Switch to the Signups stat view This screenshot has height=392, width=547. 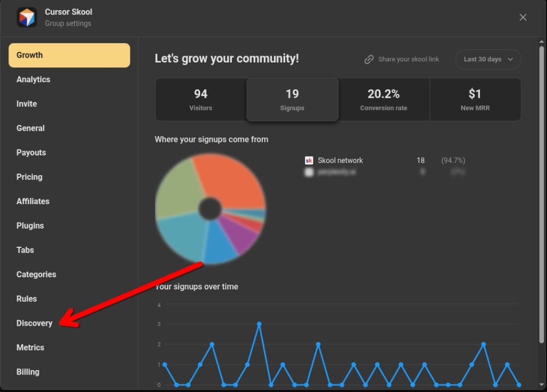(x=292, y=99)
